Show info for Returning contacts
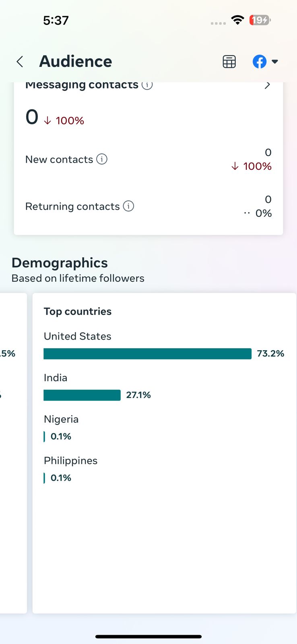 (x=128, y=206)
